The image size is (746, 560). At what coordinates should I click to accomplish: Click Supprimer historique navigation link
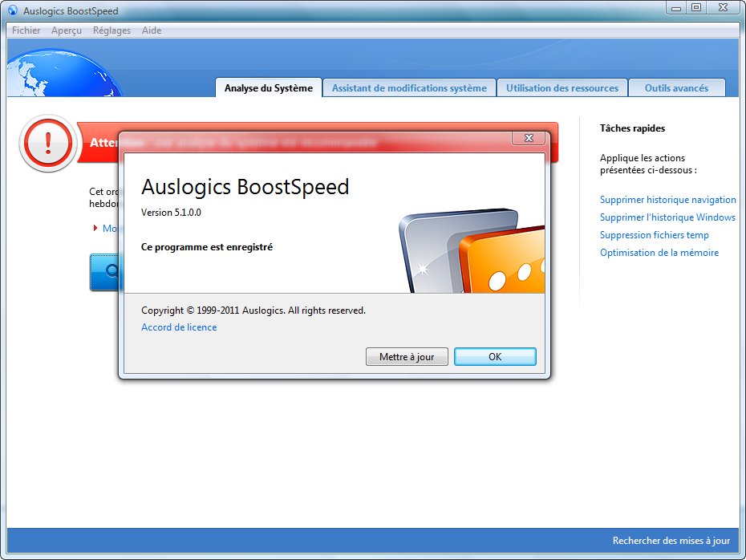pos(667,200)
